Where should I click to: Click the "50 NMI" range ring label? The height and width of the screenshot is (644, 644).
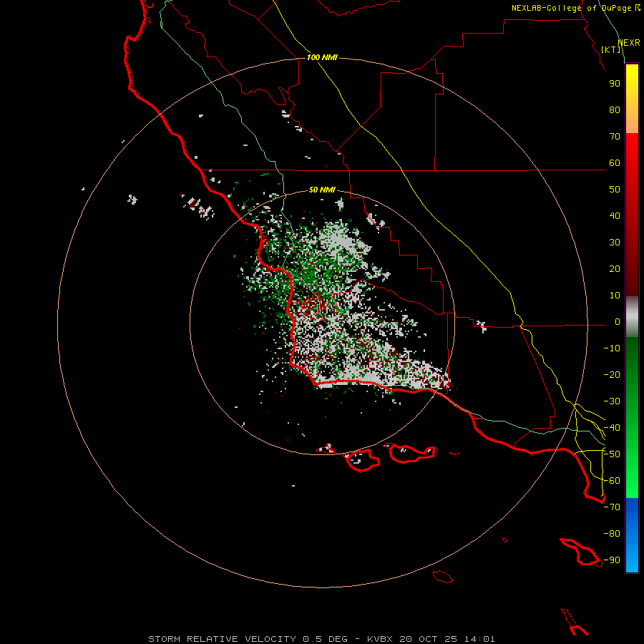tap(322, 190)
